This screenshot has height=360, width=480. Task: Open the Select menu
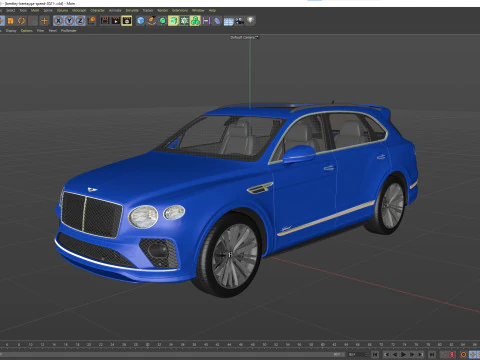(x=10, y=10)
